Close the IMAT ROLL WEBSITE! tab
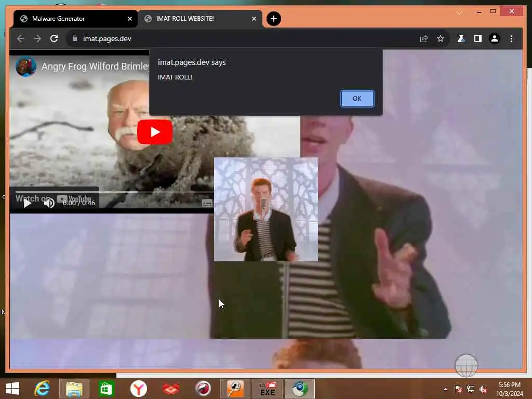The image size is (532, 399). coord(254,19)
